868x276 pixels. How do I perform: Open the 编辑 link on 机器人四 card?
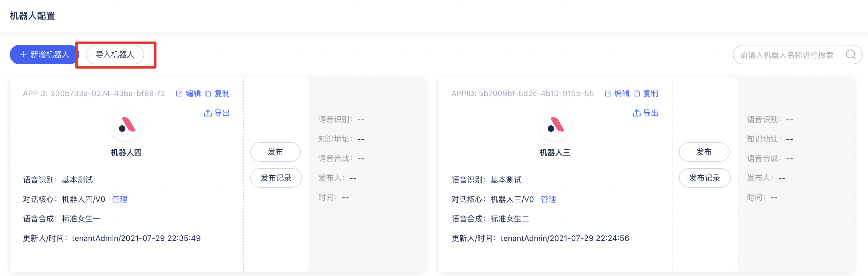coord(193,93)
